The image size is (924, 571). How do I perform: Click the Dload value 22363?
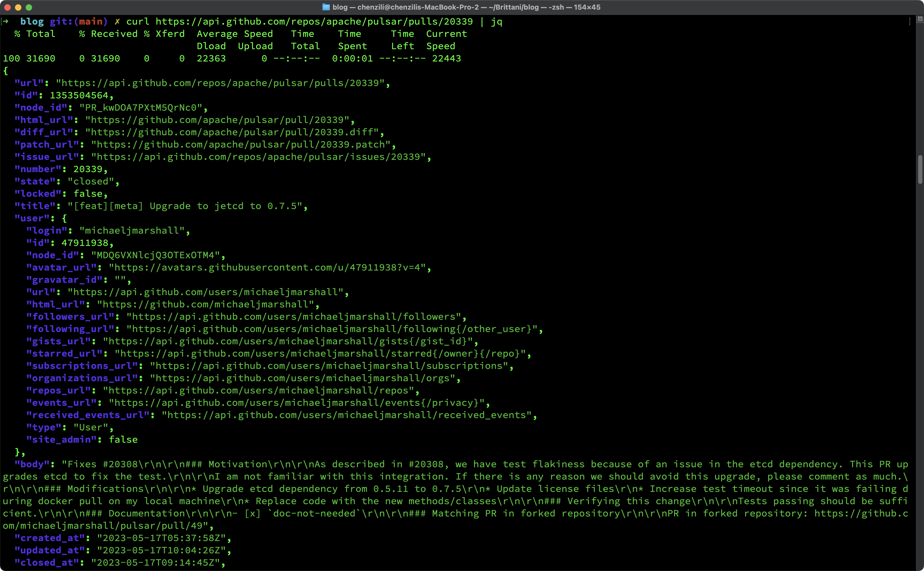(x=211, y=59)
